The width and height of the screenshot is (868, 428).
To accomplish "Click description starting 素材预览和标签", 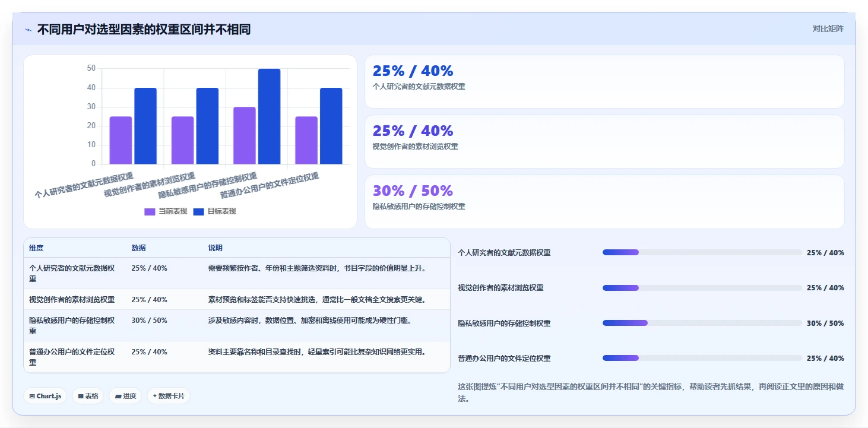I will tap(317, 299).
